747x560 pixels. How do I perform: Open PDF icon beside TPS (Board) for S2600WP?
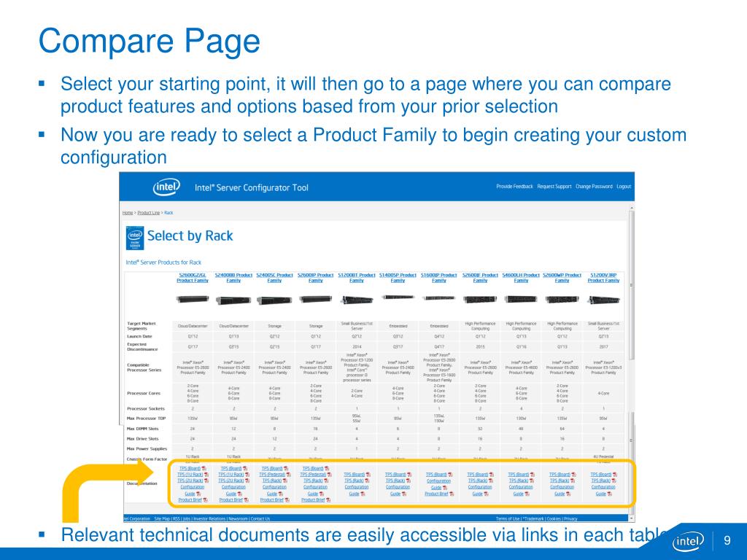pyautogui.click(x=573, y=475)
